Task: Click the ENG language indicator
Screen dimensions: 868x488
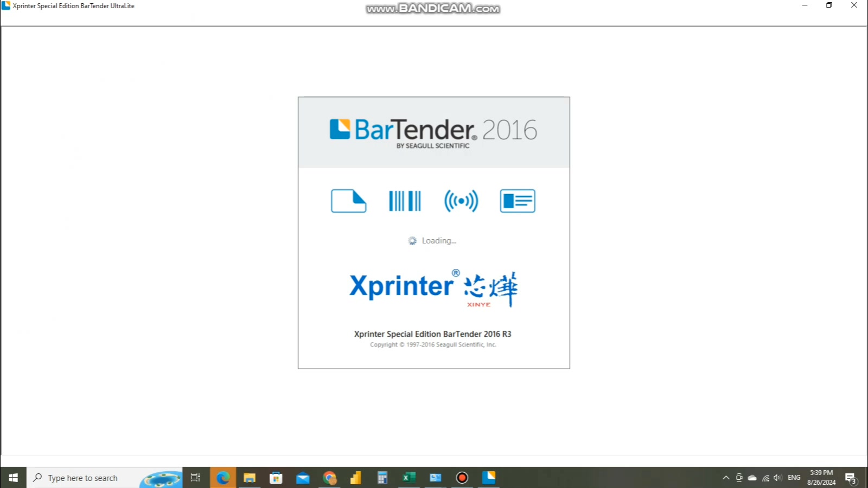Action: [794, 478]
